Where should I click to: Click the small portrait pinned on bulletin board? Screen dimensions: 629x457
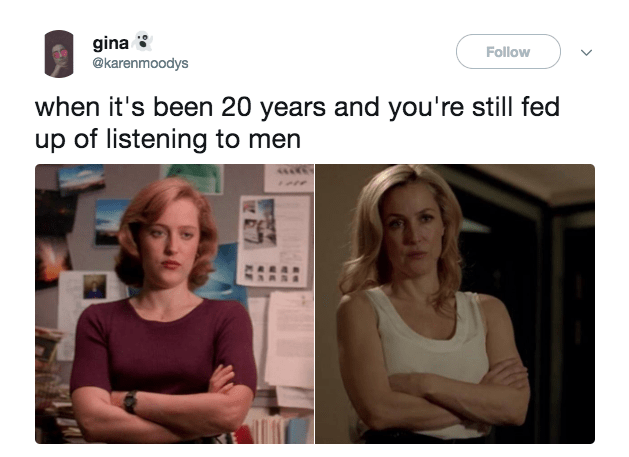[x=95, y=286]
